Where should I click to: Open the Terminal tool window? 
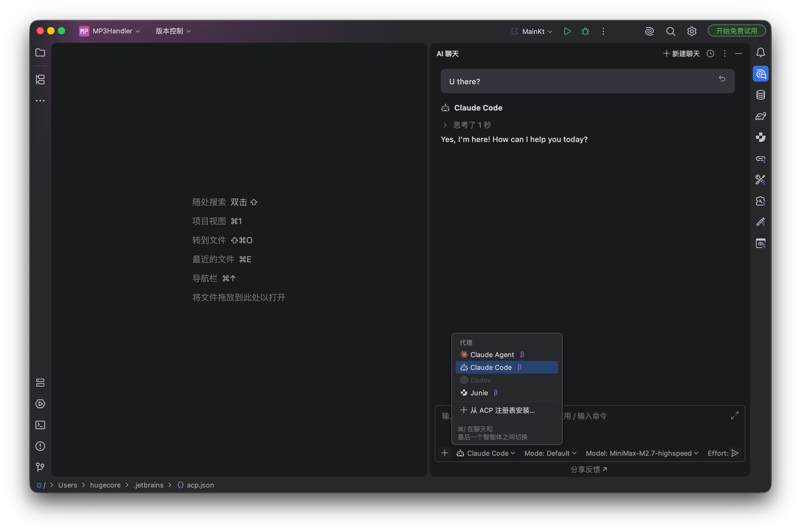point(40,425)
